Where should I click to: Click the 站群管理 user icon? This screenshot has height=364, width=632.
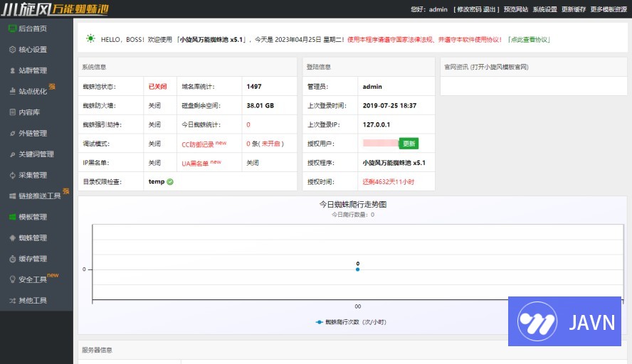click(x=13, y=70)
